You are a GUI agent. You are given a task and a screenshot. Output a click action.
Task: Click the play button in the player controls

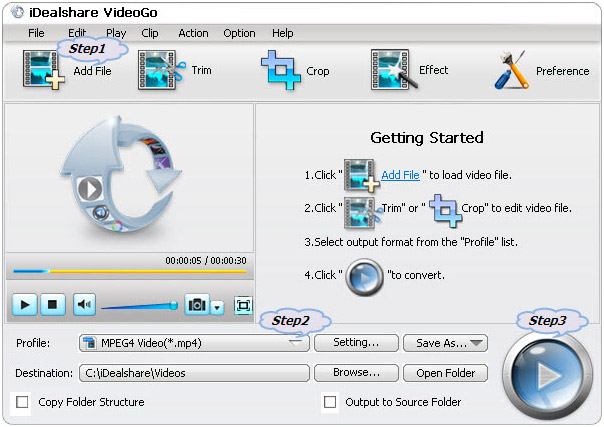pos(25,305)
